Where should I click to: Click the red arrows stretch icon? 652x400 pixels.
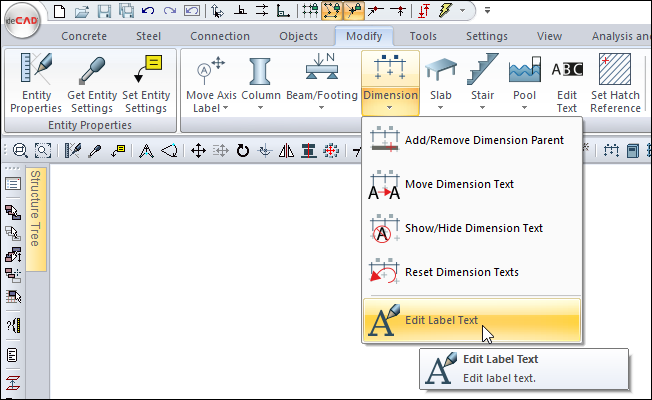pos(331,151)
